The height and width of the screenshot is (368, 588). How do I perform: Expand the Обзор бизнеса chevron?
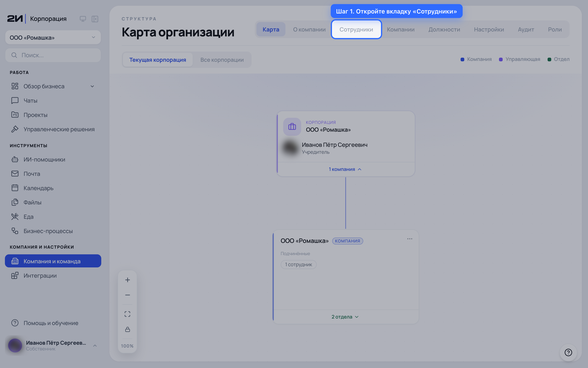[92, 86]
